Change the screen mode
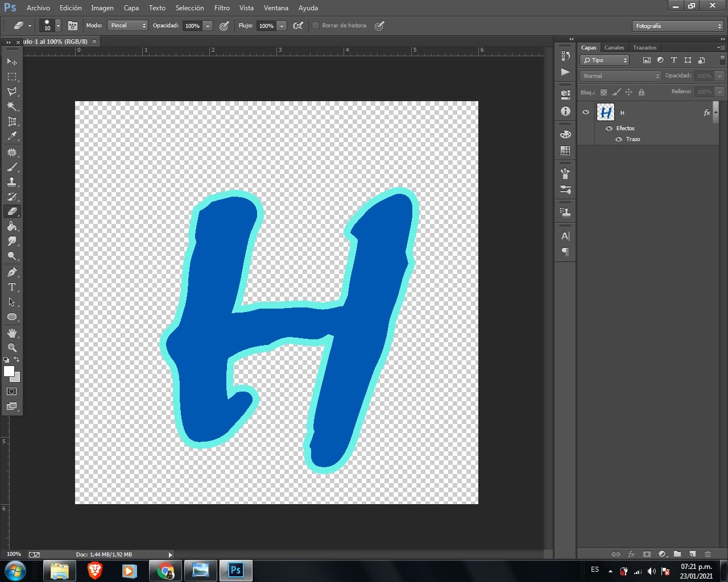The width and height of the screenshot is (728, 582). coord(12,406)
